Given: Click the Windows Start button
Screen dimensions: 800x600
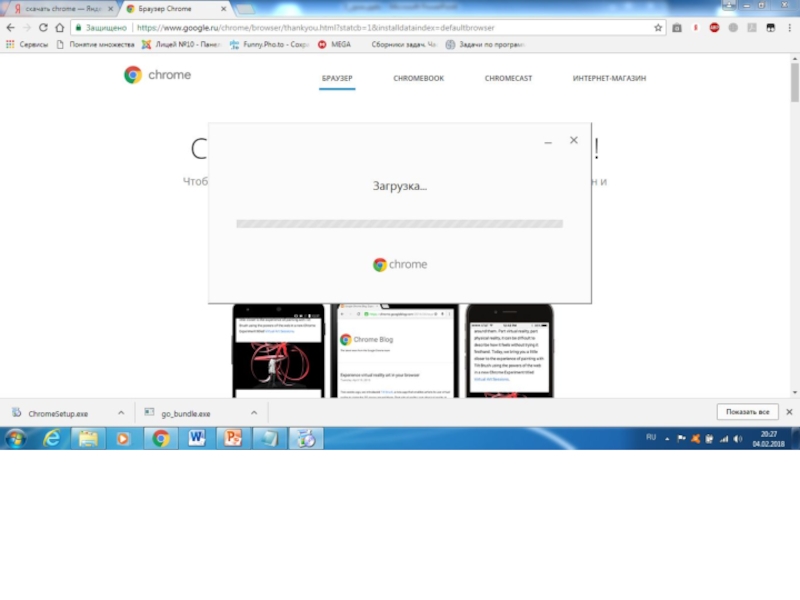Looking at the screenshot, I should coord(15,438).
